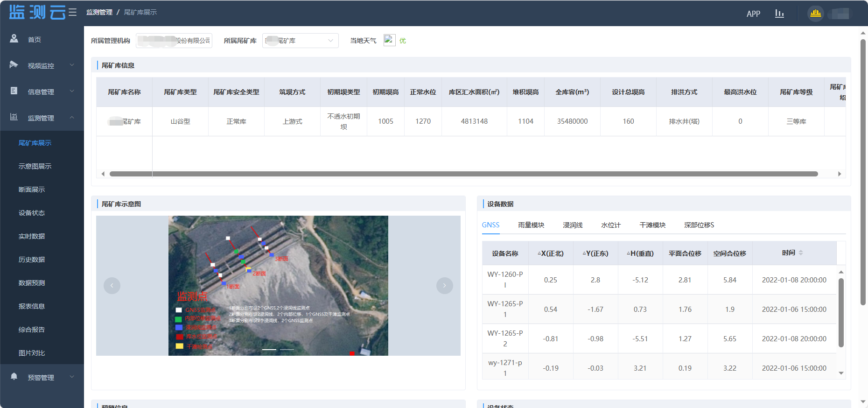Toggle the sidebar collapse hamburger icon
Image resolution: width=868 pixels, height=408 pixels.
click(72, 13)
